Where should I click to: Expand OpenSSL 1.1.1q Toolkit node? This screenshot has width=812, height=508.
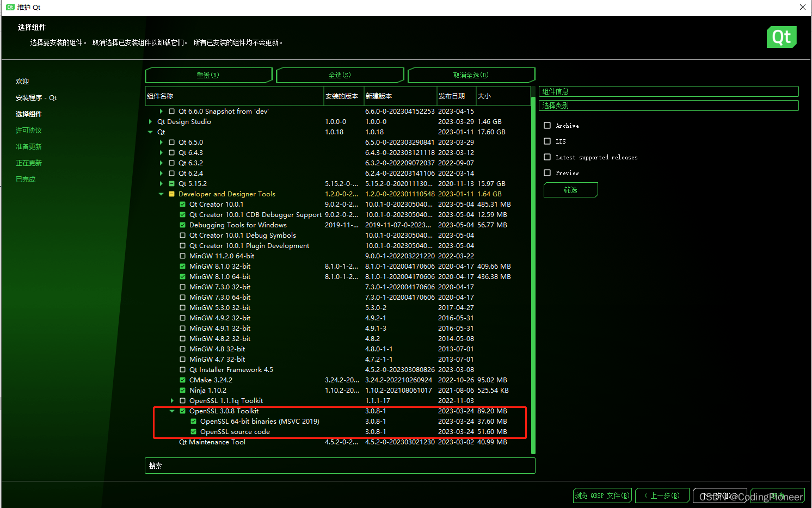pos(172,401)
